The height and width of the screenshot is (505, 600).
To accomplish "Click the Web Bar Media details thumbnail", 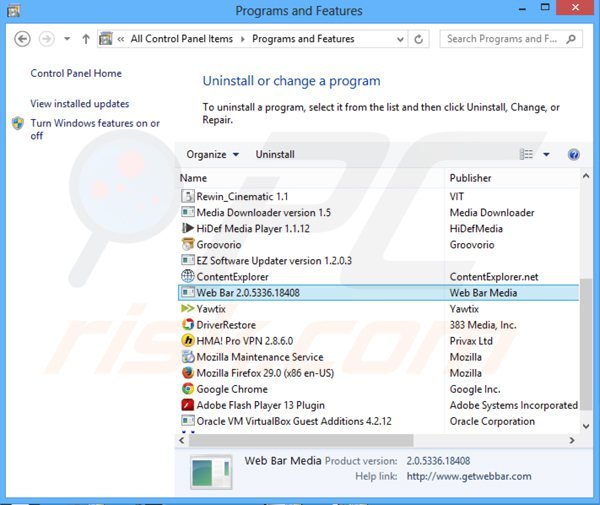I will point(211,472).
